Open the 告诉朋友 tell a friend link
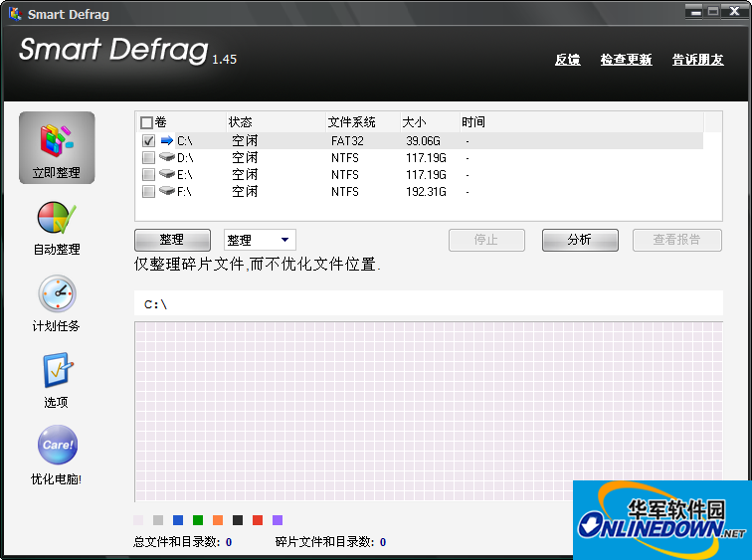Image resolution: width=752 pixels, height=560 pixels. (698, 60)
